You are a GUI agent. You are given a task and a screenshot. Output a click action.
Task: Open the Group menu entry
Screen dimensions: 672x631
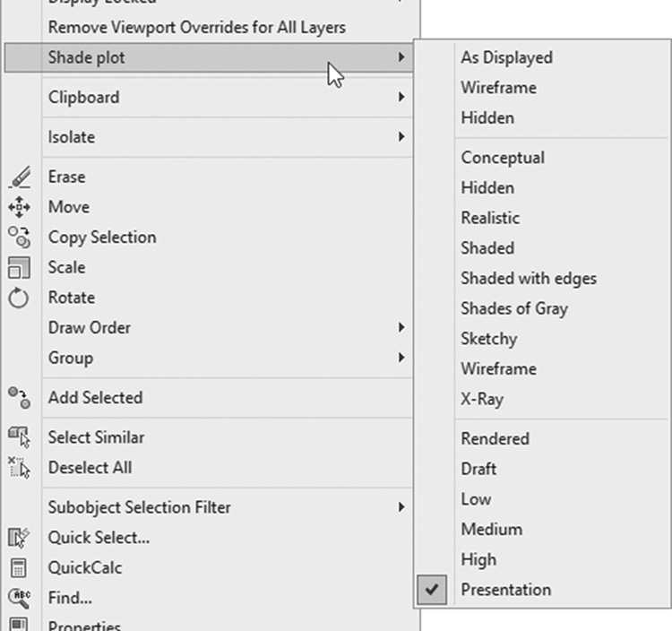[x=209, y=358]
